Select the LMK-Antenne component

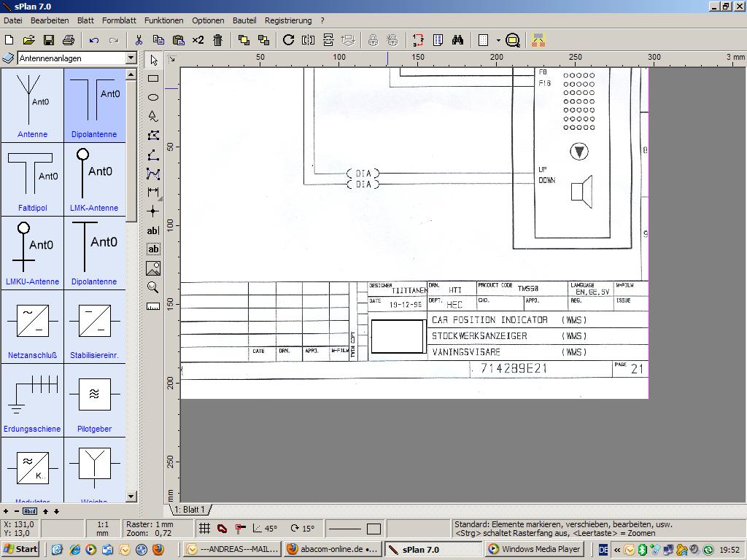click(x=94, y=179)
